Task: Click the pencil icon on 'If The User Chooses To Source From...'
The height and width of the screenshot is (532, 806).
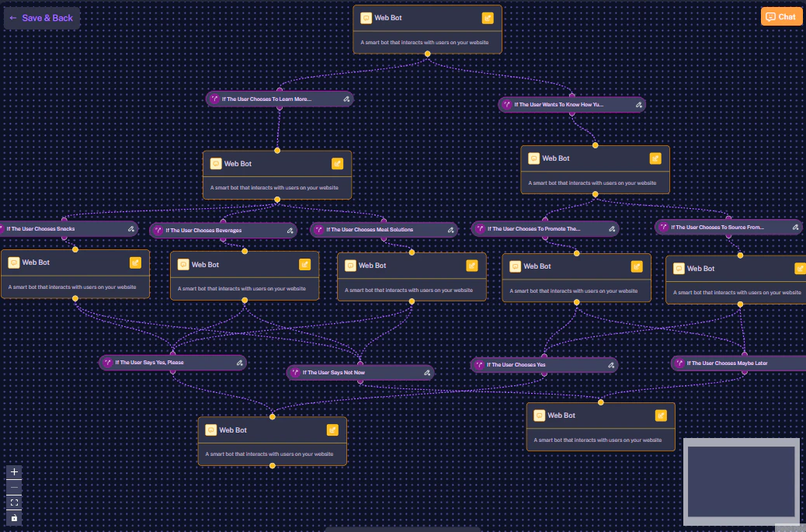Action: tap(795, 227)
